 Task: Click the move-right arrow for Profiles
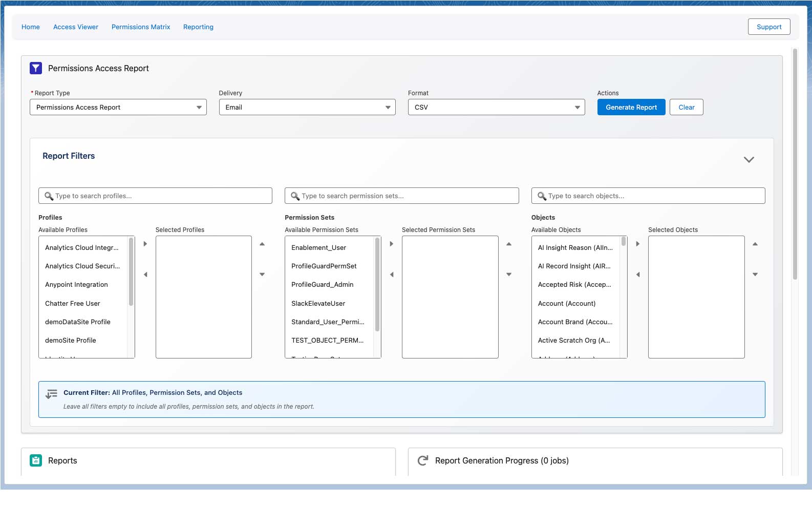pos(145,244)
